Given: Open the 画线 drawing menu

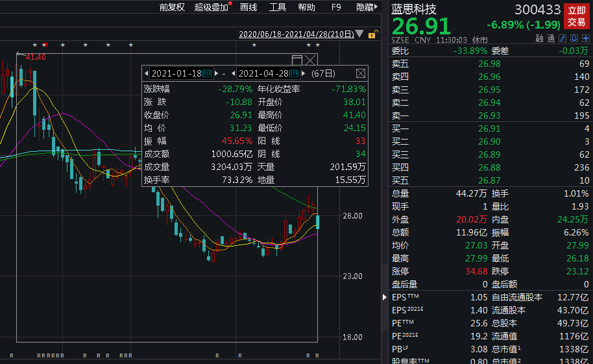Looking at the screenshot, I should (x=248, y=7).
